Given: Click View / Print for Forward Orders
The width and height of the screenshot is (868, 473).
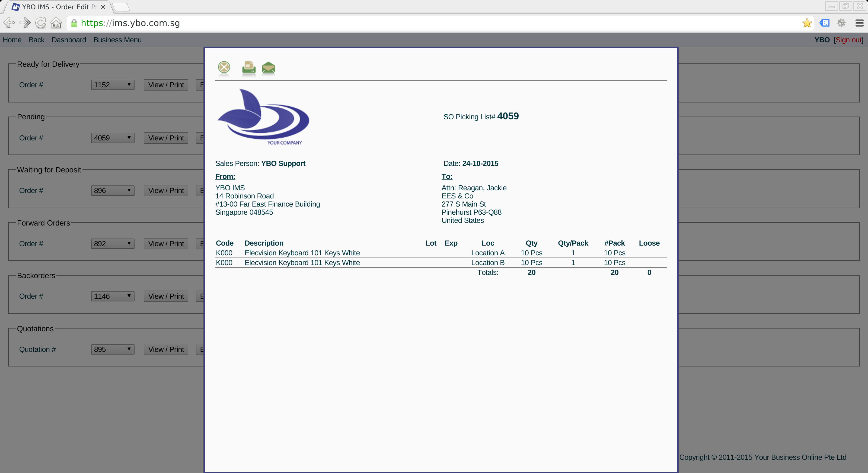Looking at the screenshot, I should click(x=166, y=244).
